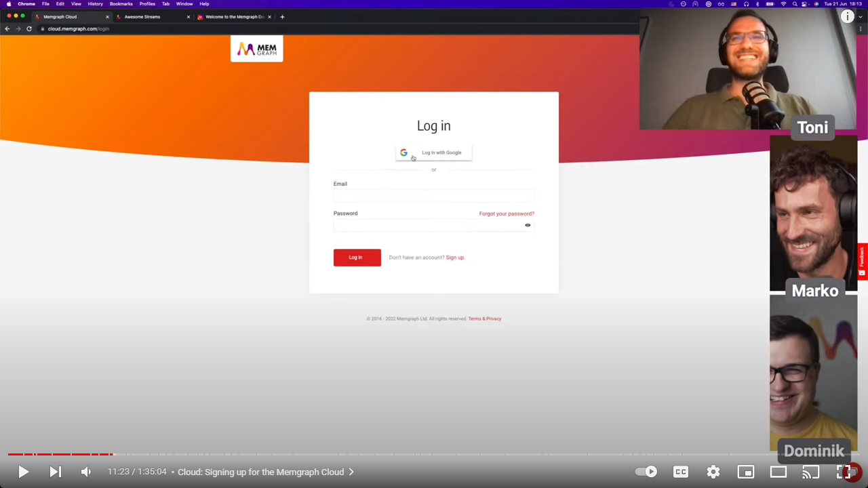
Task: Close the 'Welcome to the Memgraph Do...' tab
Action: click(x=269, y=16)
